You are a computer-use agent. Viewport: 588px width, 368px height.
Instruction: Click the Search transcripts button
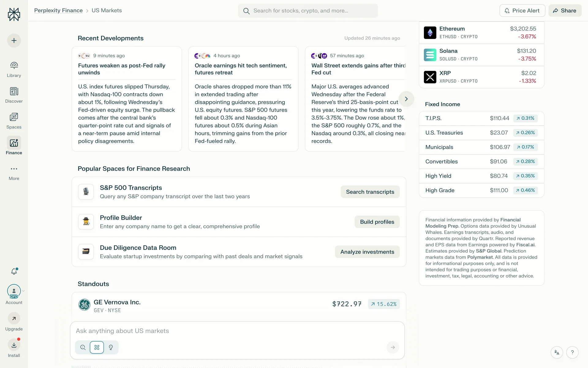[370, 192]
